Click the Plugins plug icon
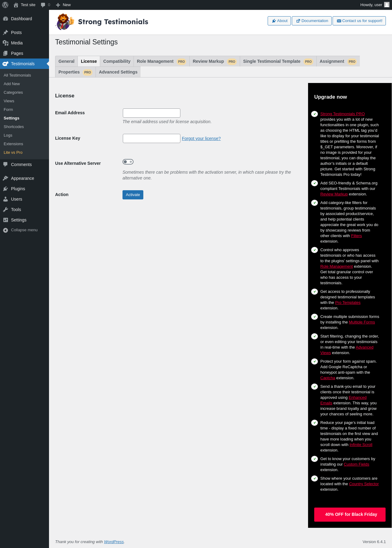The height and width of the screenshot is (548, 392). coord(6,189)
